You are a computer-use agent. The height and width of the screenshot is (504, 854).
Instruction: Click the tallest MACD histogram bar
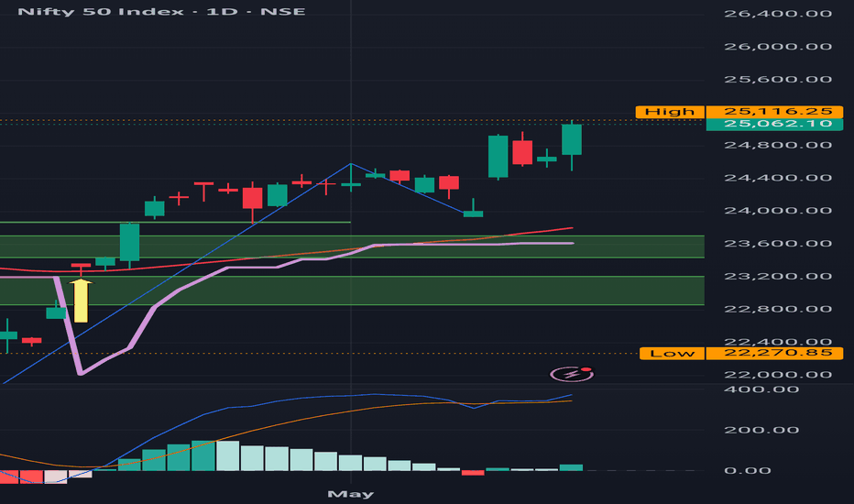pos(203,455)
